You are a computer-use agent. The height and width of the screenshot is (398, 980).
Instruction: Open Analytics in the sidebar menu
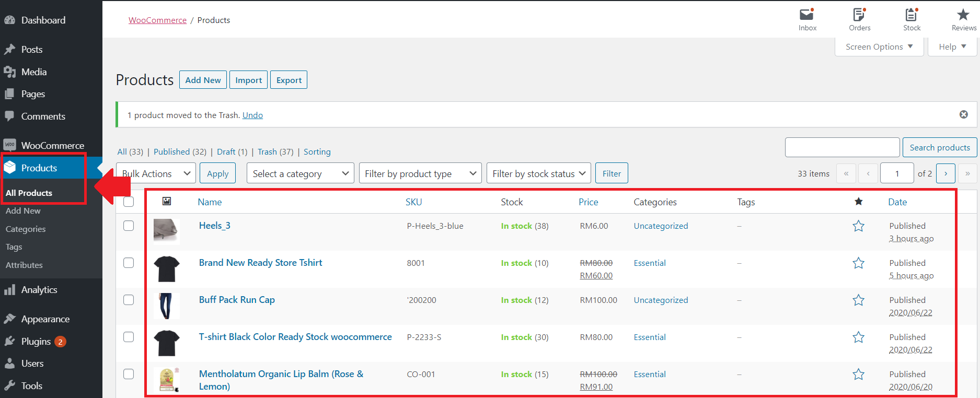pos(39,290)
